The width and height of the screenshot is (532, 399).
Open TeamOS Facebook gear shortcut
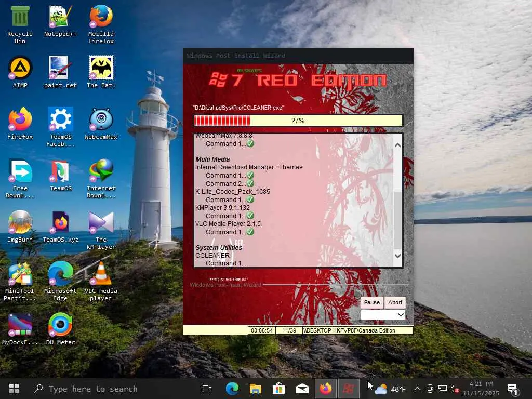coord(60,127)
